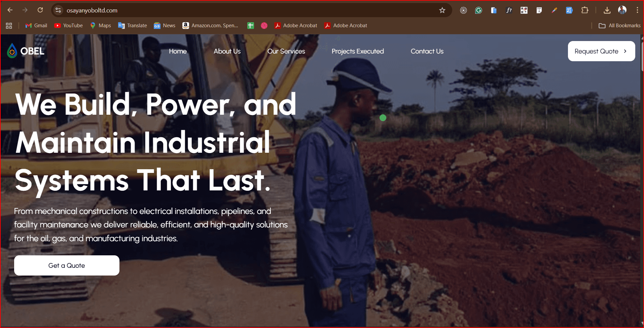Open the color picker eyedropper extension
The image size is (644, 328).
pyautogui.click(x=554, y=10)
